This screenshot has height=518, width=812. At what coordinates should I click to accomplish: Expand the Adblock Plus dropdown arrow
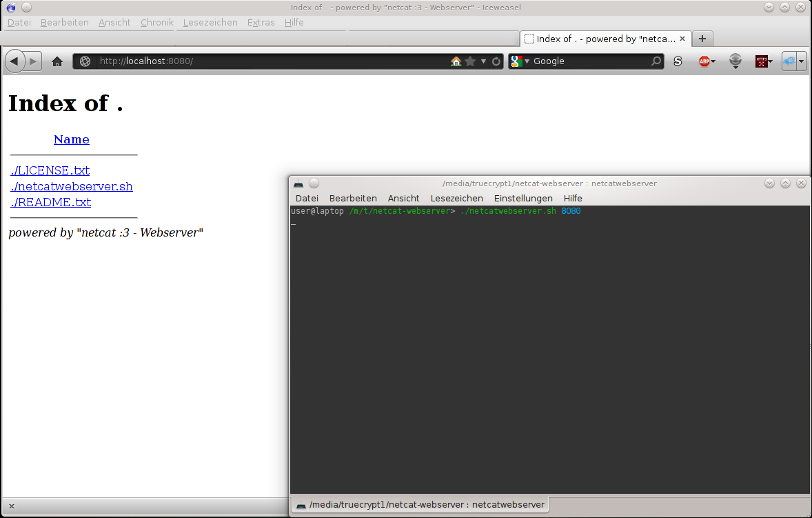pos(713,61)
